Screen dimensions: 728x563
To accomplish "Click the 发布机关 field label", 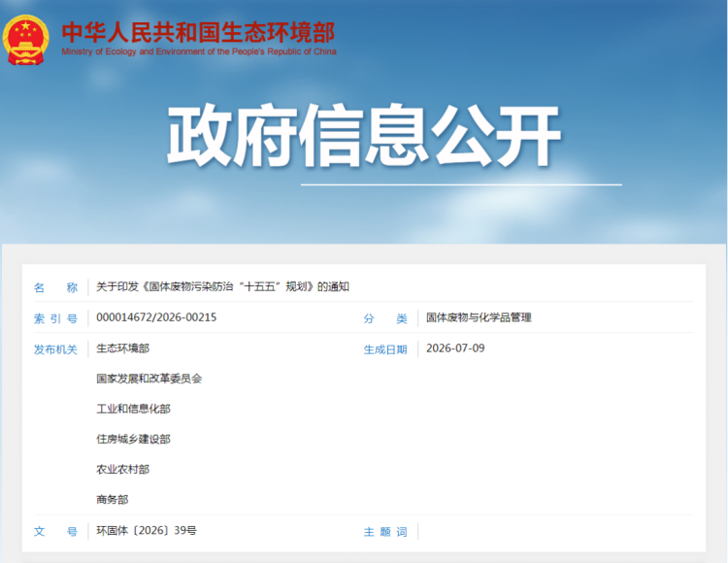I will 55,349.
